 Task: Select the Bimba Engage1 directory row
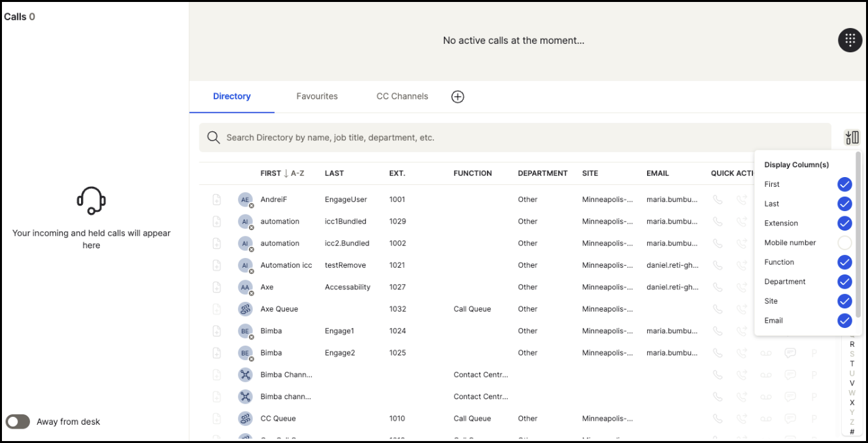(x=458, y=331)
